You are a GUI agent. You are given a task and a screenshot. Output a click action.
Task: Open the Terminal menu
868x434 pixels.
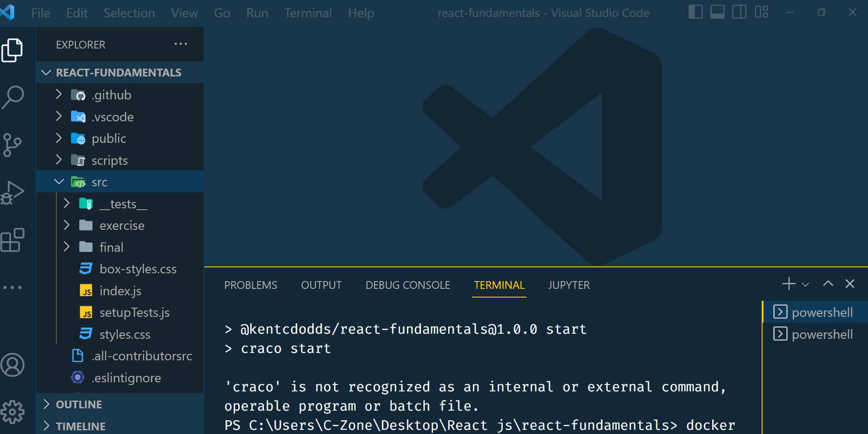point(308,13)
